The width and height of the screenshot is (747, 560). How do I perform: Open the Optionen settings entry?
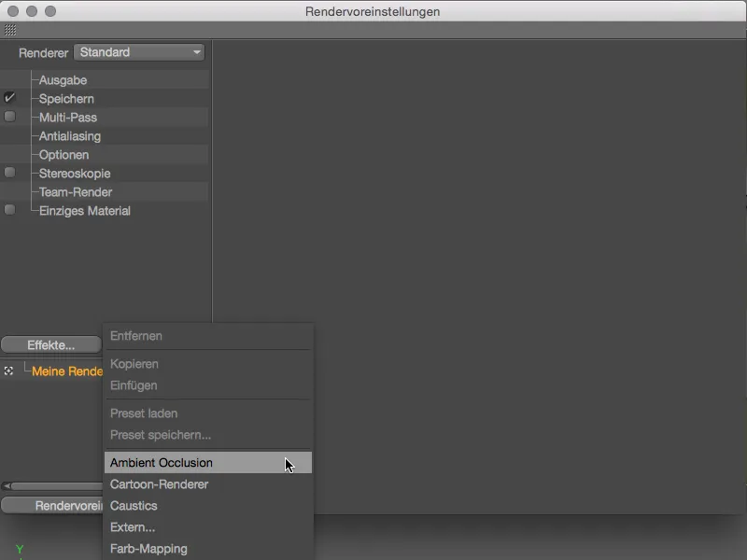click(63, 155)
